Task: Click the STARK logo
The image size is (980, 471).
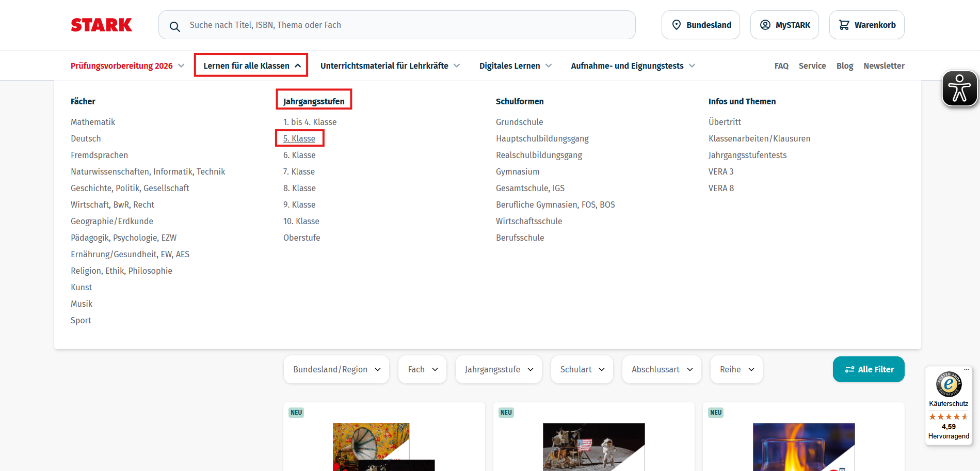Action: 101,24
